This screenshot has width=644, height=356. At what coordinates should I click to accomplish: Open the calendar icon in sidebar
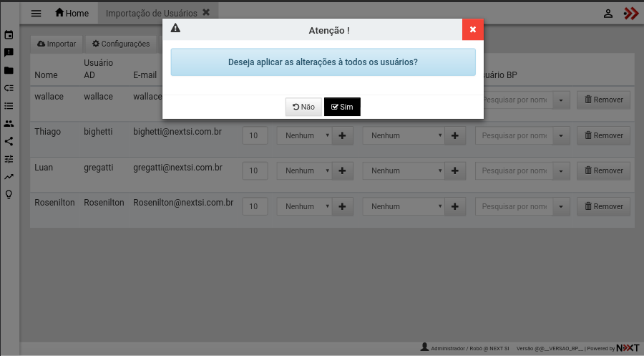9,35
